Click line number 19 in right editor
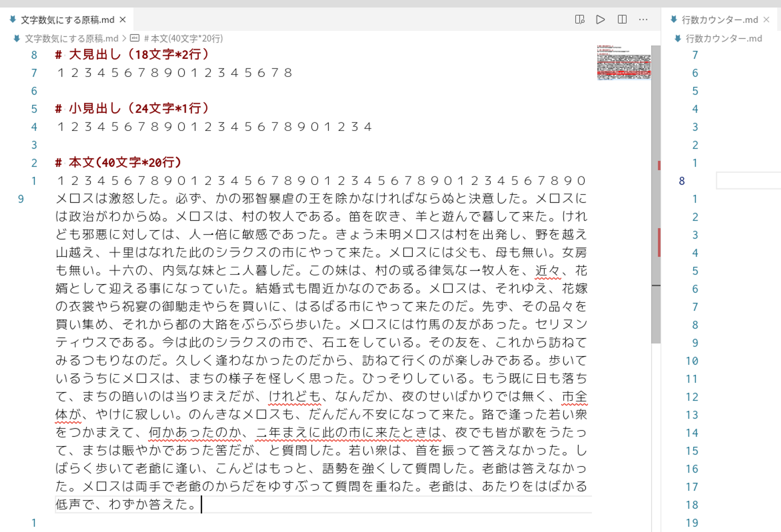 pos(692,523)
